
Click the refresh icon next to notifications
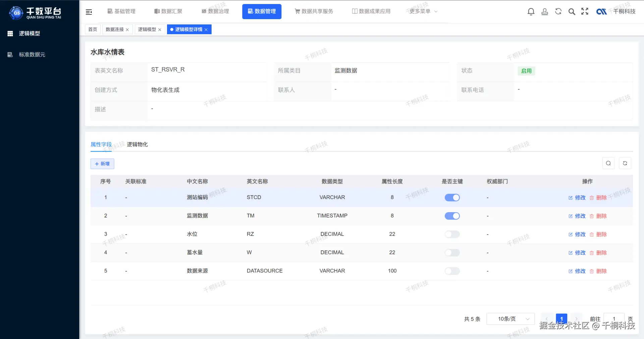(x=558, y=11)
